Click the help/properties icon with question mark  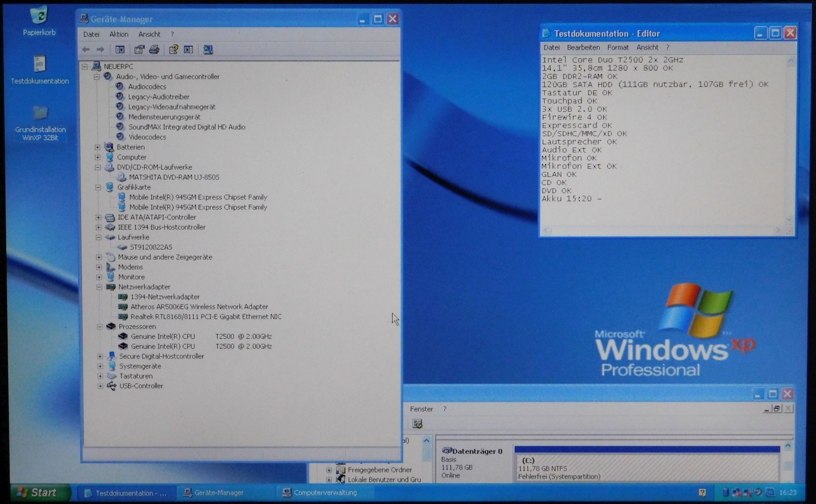173,49
